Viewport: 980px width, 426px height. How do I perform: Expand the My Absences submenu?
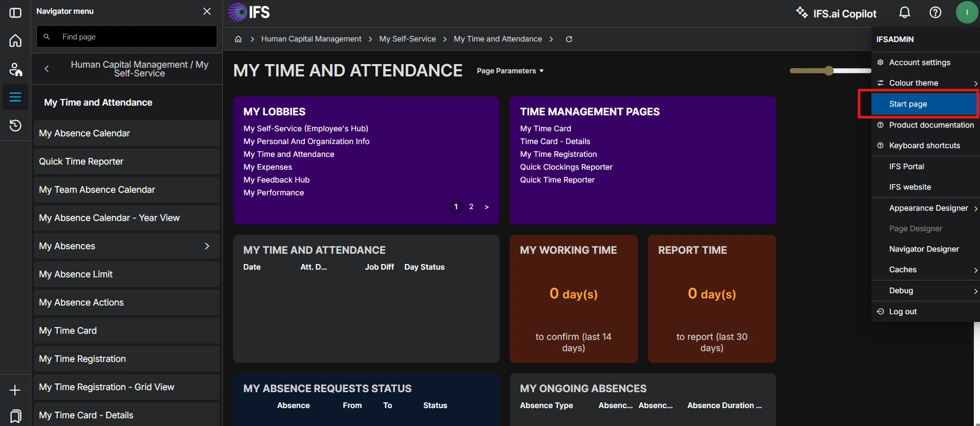point(207,246)
